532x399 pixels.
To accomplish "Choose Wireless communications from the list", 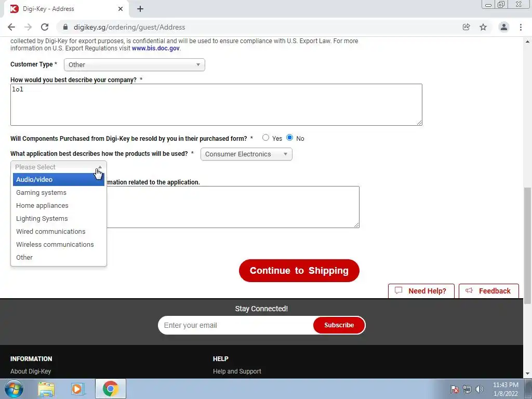I will [59, 244].
